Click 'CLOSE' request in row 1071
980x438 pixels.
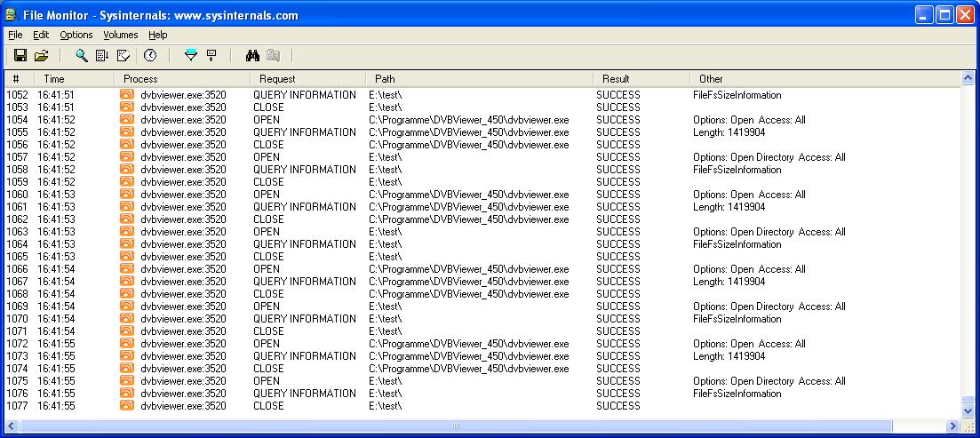pos(268,331)
